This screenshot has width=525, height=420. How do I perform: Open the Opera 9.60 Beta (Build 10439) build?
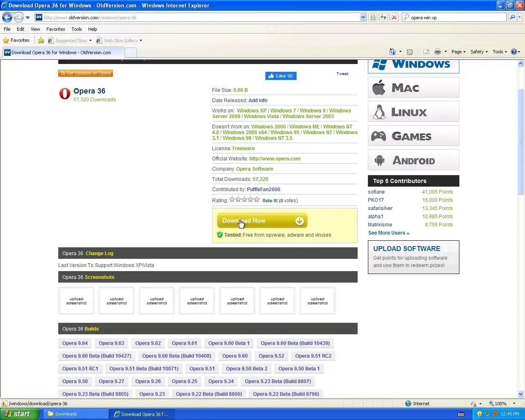(x=295, y=343)
